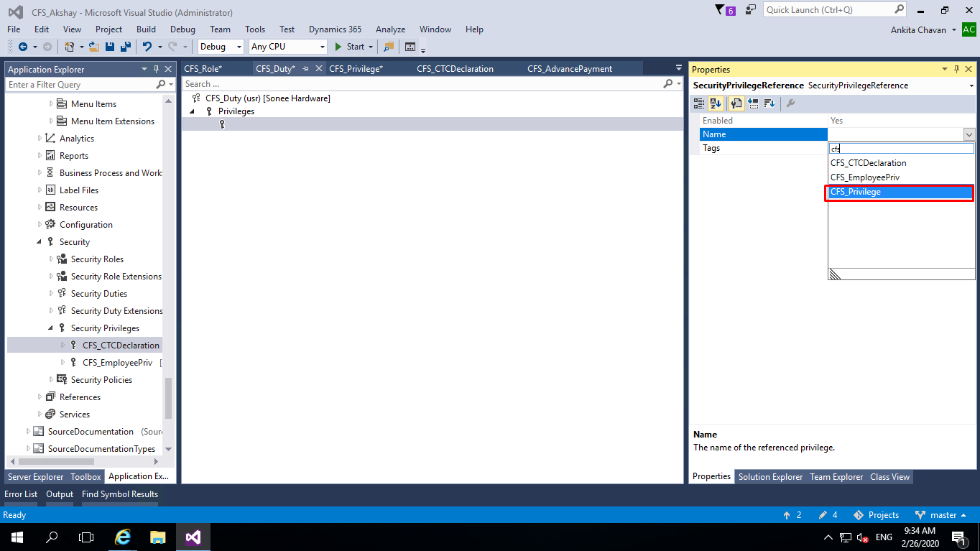The width and height of the screenshot is (980, 551).
Task: Open the Error List panel
Action: click(21, 494)
